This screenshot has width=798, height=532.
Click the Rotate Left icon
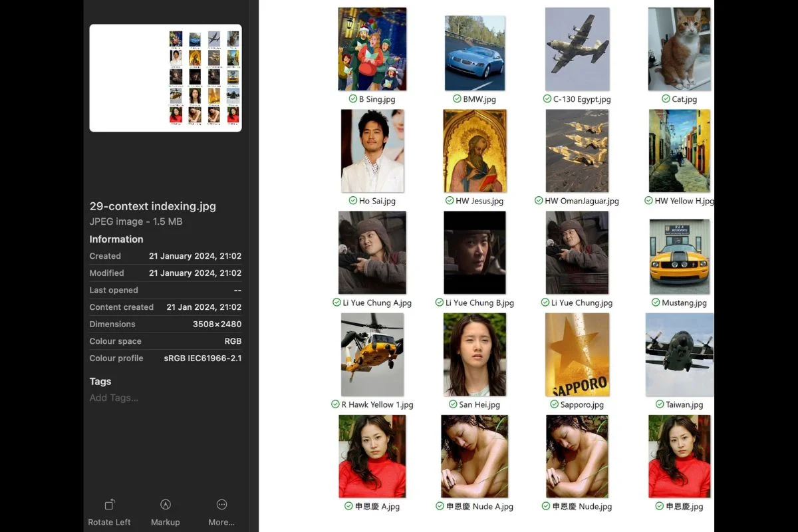110,505
